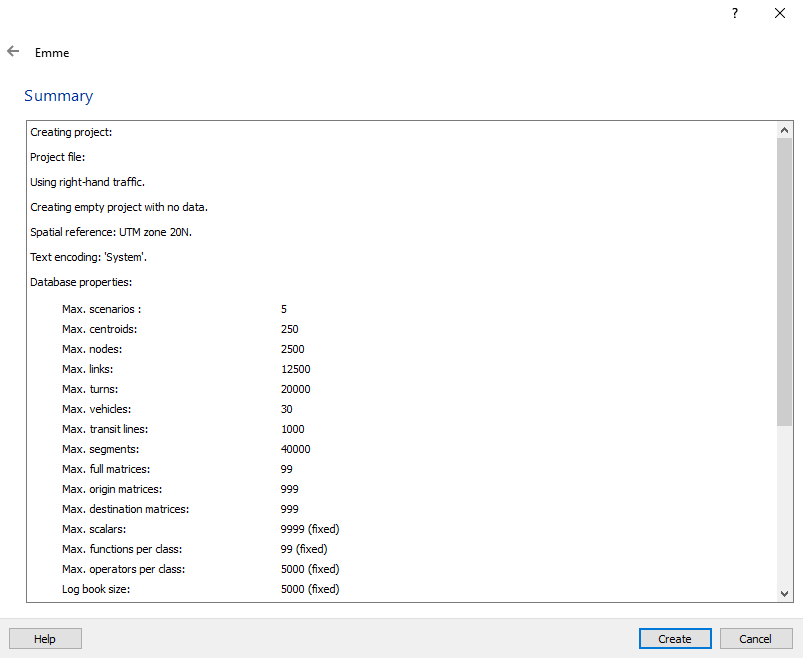Go back using the left arrow icon
The image size is (803, 658).
click(x=13, y=52)
